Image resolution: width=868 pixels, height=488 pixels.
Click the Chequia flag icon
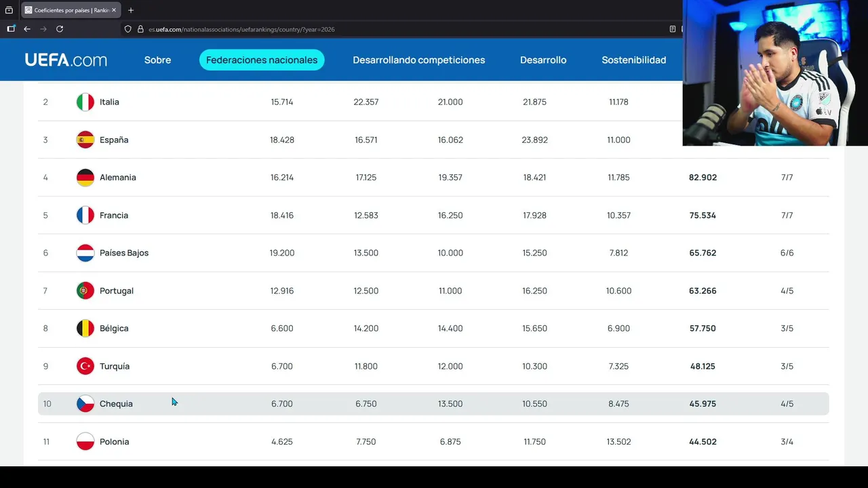(x=85, y=404)
